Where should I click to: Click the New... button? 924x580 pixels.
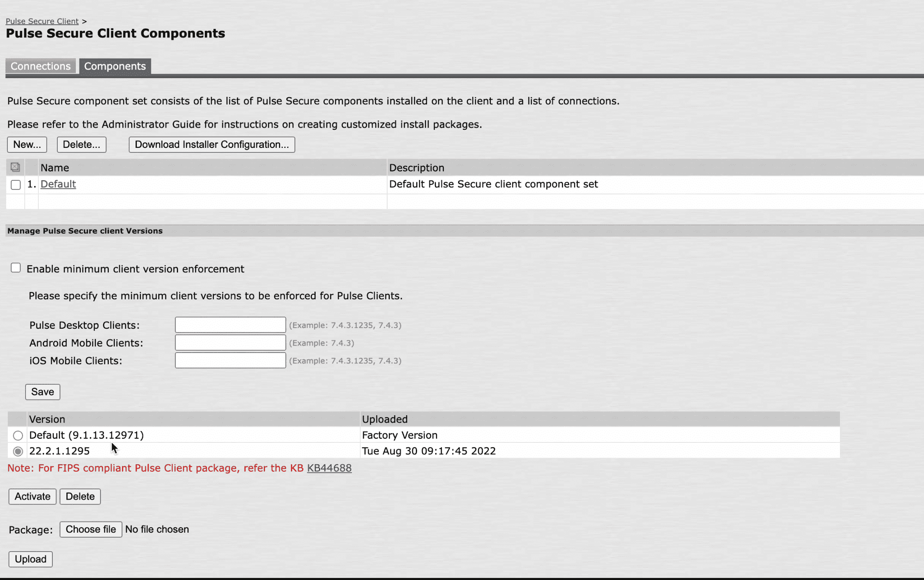point(27,144)
